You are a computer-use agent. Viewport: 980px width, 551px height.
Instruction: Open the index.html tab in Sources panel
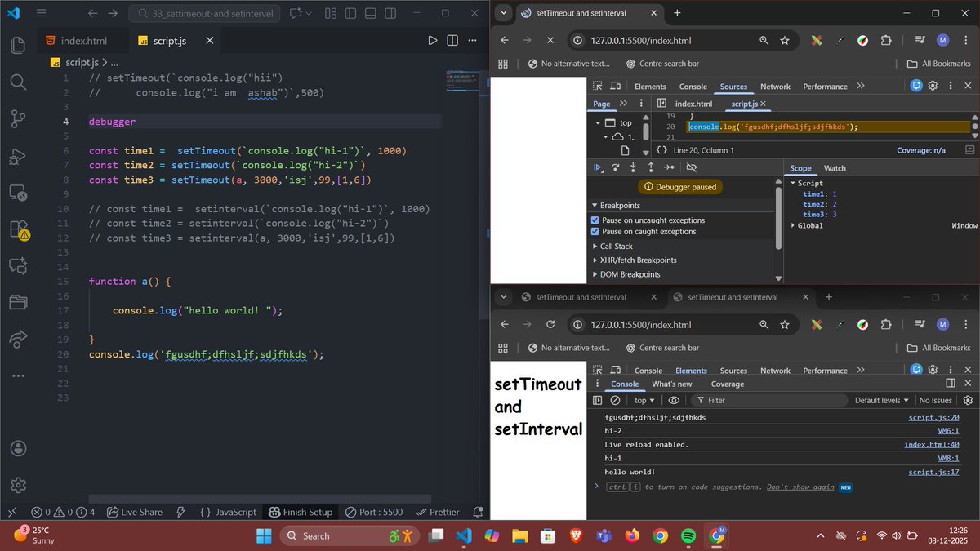tap(693, 104)
